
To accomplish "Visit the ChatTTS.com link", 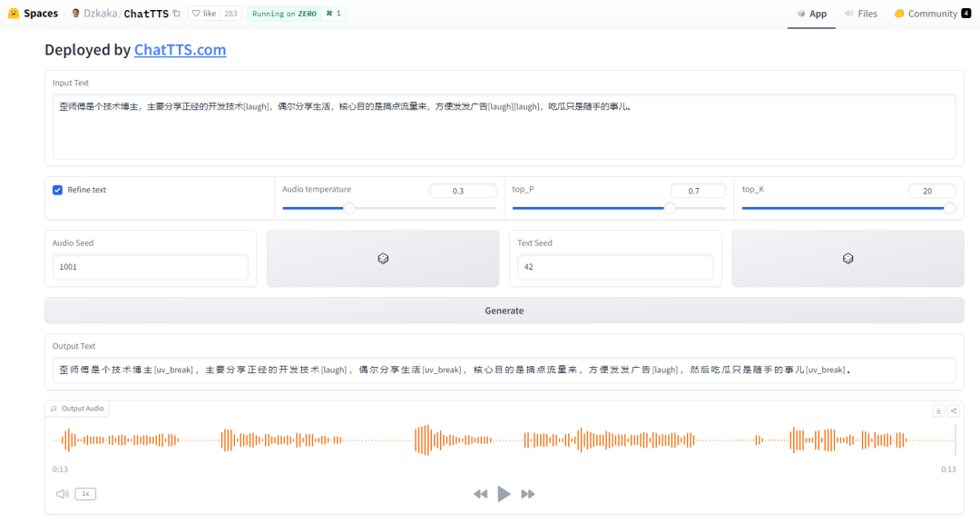I will [x=180, y=50].
